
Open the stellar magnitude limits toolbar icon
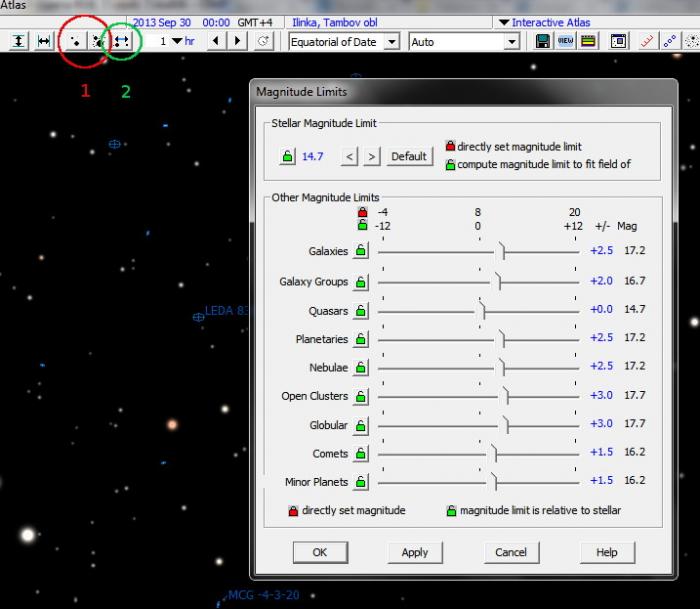point(75,42)
